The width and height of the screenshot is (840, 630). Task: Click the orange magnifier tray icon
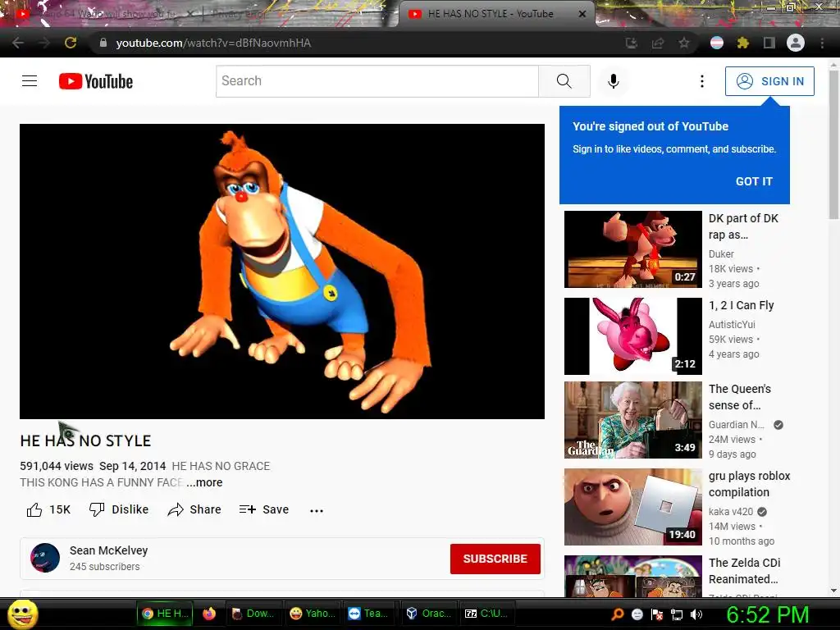(617, 614)
